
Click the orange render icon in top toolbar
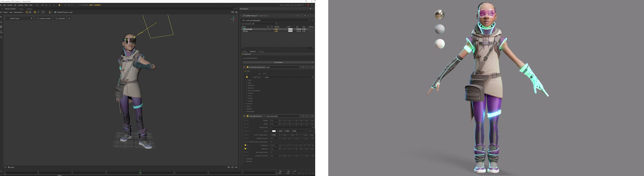(x=59, y=5)
